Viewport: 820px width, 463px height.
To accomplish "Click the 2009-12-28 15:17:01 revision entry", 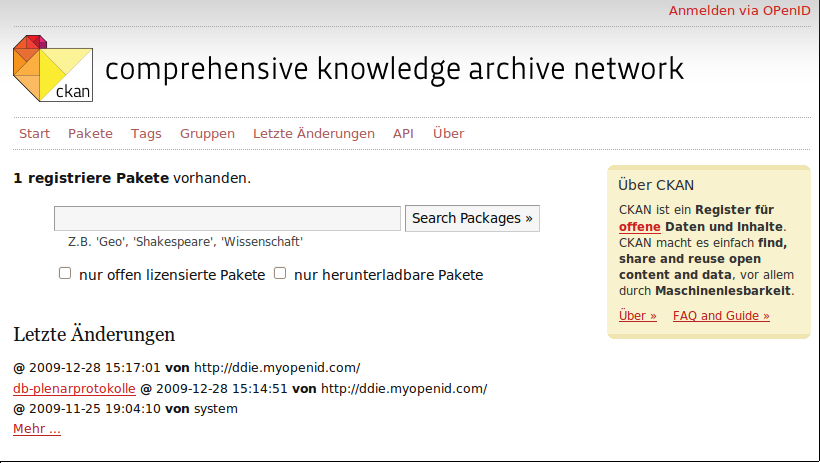I will pyautogui.click(x=187, y=368).
